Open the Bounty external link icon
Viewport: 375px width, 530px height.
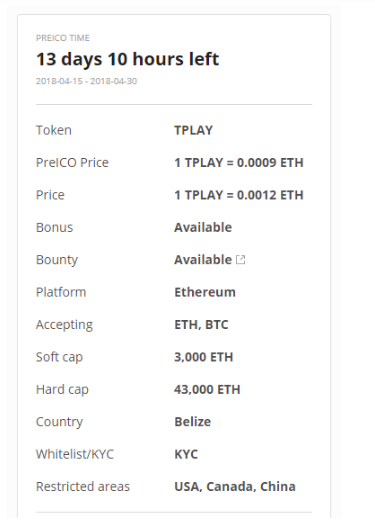[240, 260]
